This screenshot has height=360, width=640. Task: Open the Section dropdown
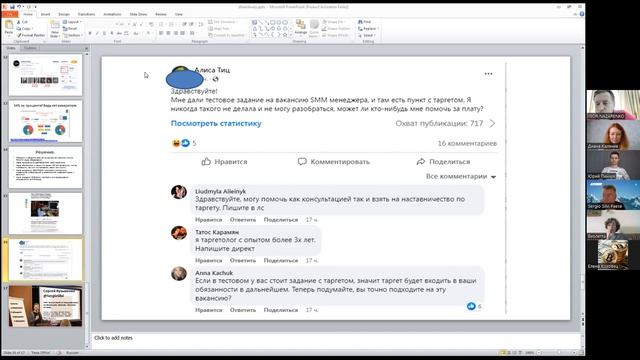(72, 35)
